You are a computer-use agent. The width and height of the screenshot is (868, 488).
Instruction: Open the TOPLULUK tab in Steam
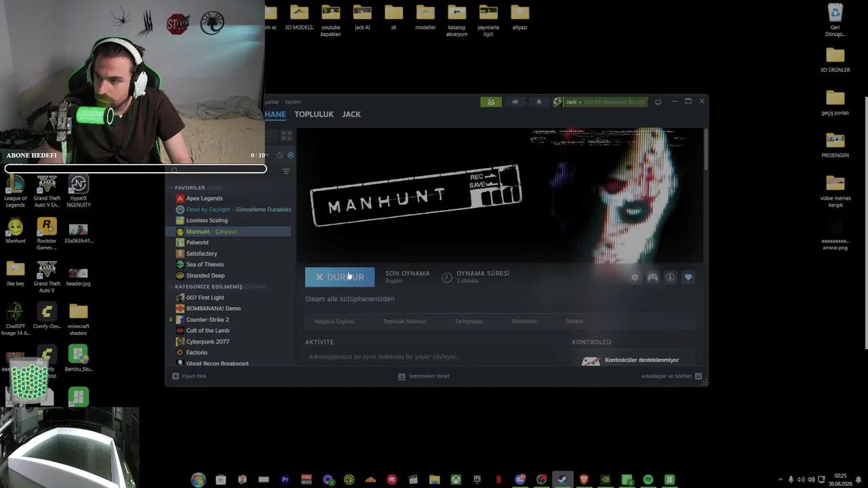pos(314,115)
